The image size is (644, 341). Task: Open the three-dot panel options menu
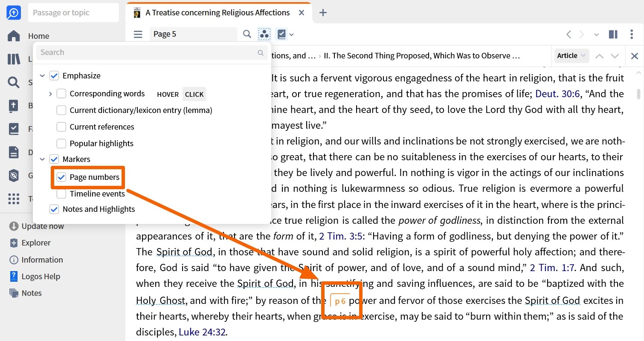click(632, 34)
